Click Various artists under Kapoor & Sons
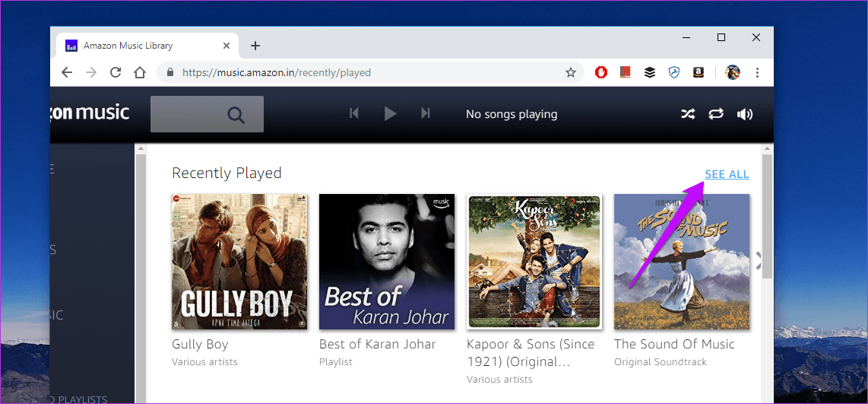 [499, 380]
